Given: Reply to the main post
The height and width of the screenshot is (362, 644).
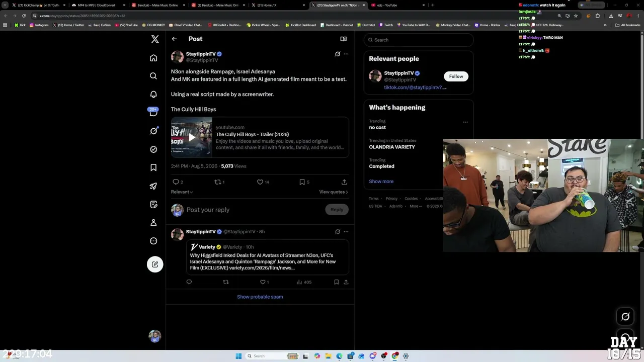Looking at the screenshot, I should point(176,182).
